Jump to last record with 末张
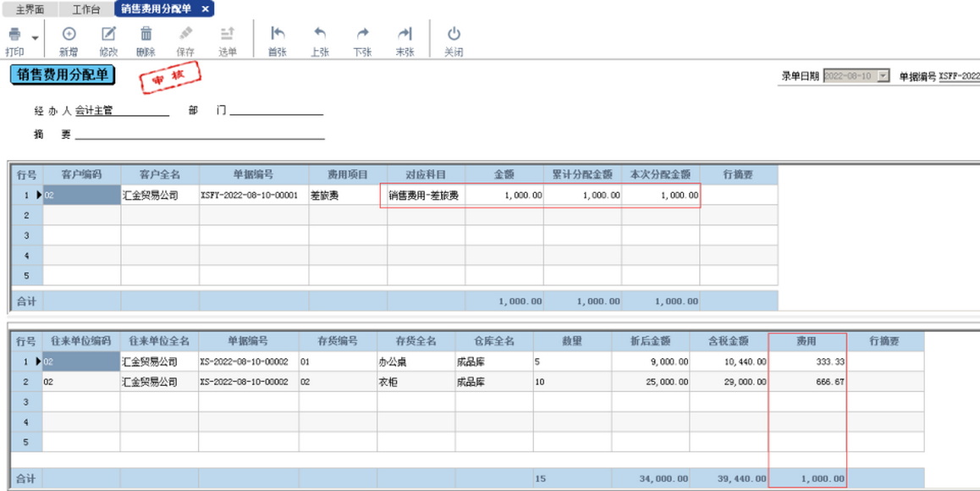The height and width of the screenshot is (491, 980). (x=405, y=35)
